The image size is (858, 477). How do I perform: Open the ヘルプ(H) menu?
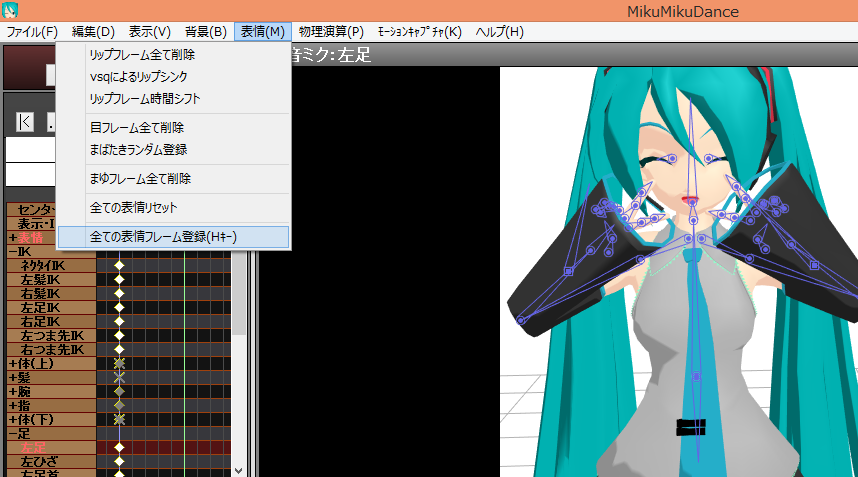click(x=500, y=32)
